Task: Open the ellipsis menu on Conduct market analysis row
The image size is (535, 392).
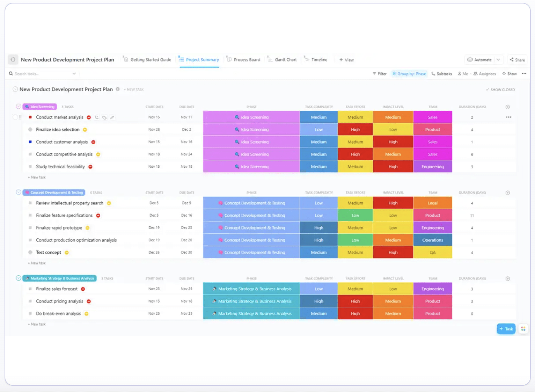Action: pos(508,117)
